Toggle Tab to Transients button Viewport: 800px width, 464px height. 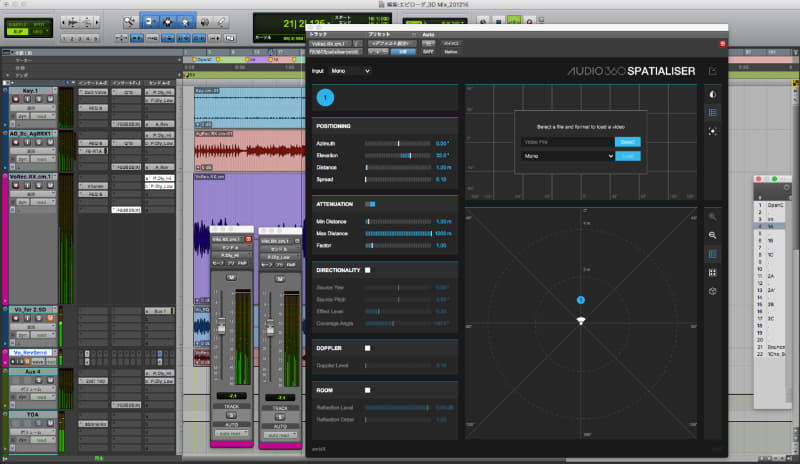137,38
